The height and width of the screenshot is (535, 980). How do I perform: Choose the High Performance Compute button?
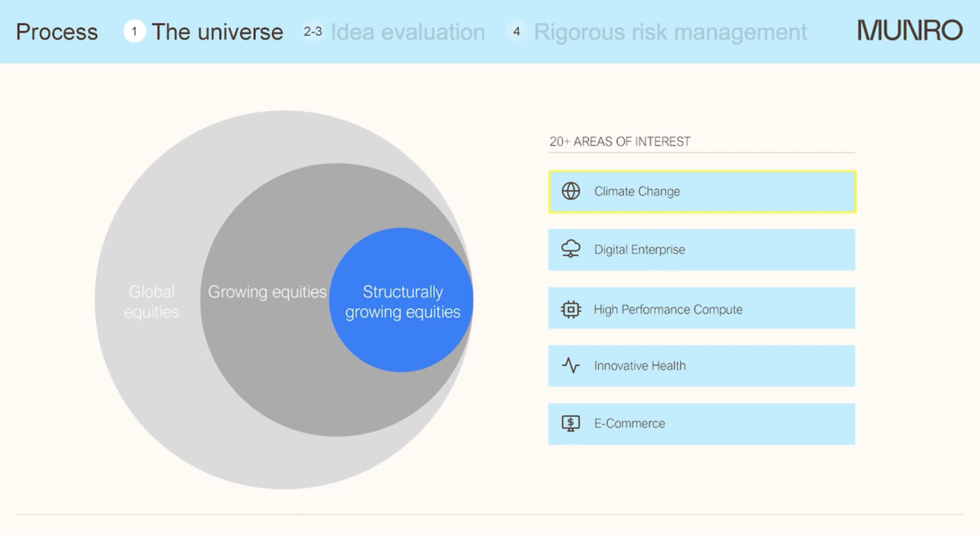click(701, 308)
